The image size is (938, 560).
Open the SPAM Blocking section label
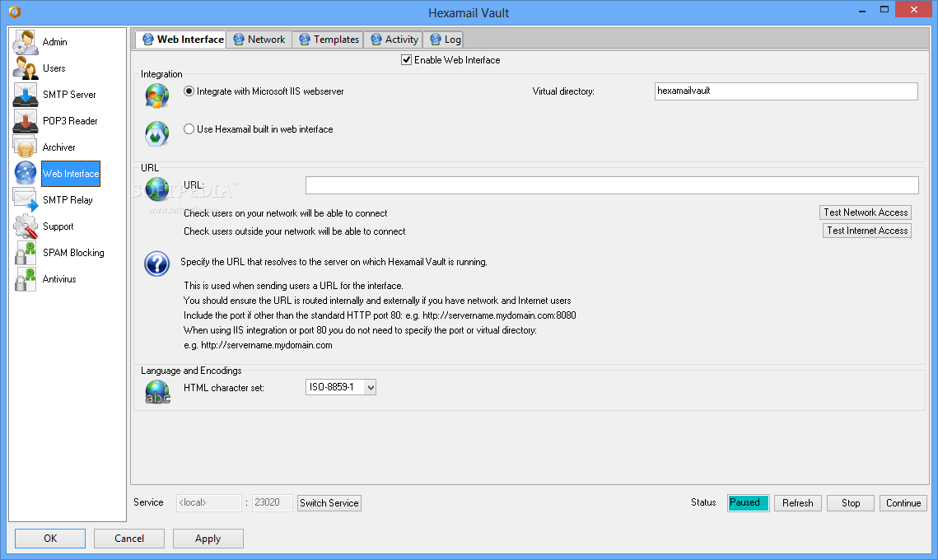pyautogui.click(x=73, y=253)
